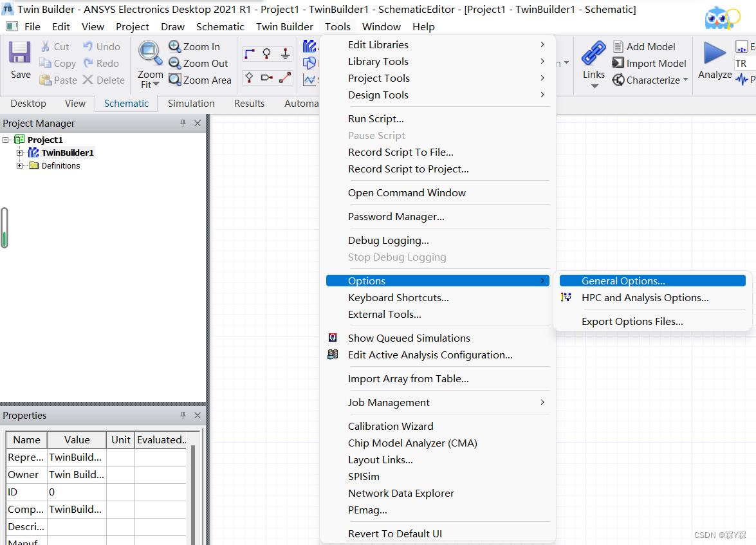
Task: Click the Import Model icon
Action: [618, 62]
